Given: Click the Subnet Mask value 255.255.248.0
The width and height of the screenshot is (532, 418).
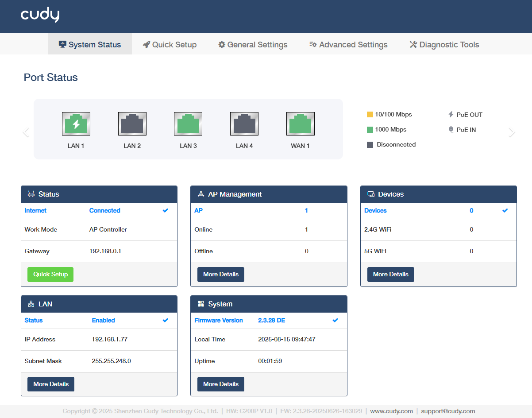Looking at the screenshot, I should coord(112,361).
